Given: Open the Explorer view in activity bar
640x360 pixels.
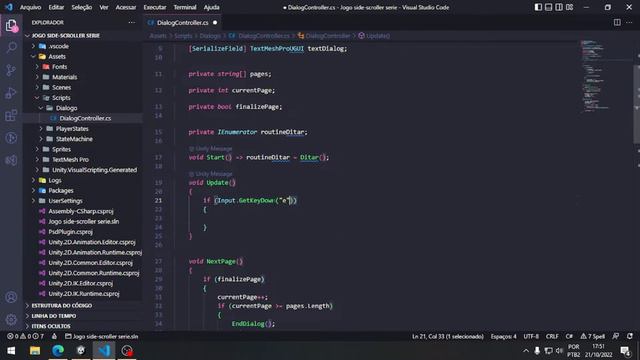Looking at the screenshot, I should 11,26.
